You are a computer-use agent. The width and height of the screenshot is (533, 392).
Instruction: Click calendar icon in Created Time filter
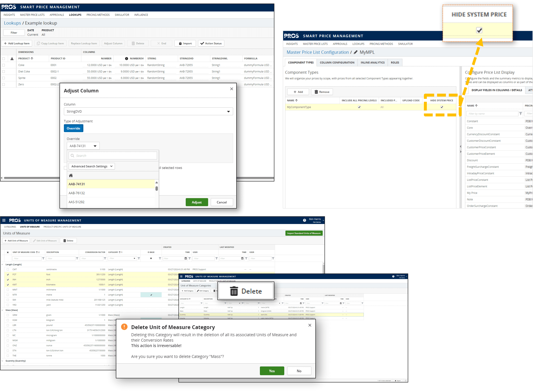tap(186, 258)
